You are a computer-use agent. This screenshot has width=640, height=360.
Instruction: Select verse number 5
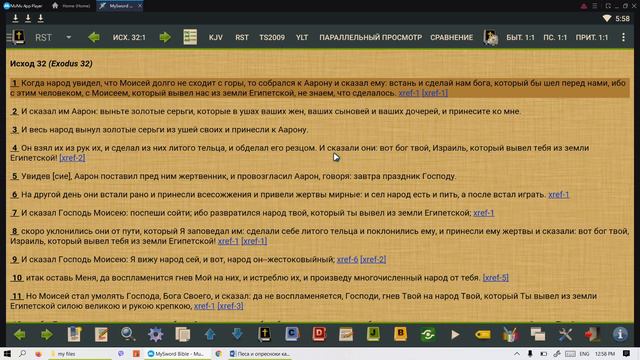tap(15, 176)
